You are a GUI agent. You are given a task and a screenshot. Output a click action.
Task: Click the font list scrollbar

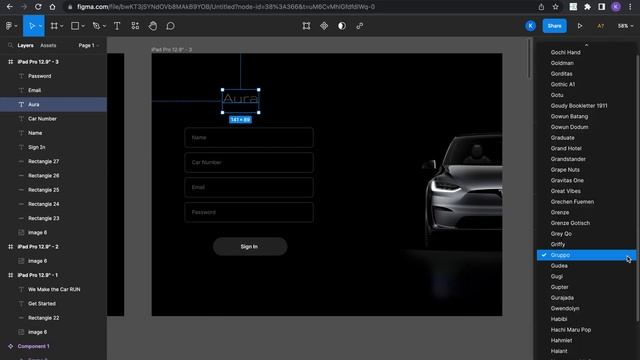point(637,188)
